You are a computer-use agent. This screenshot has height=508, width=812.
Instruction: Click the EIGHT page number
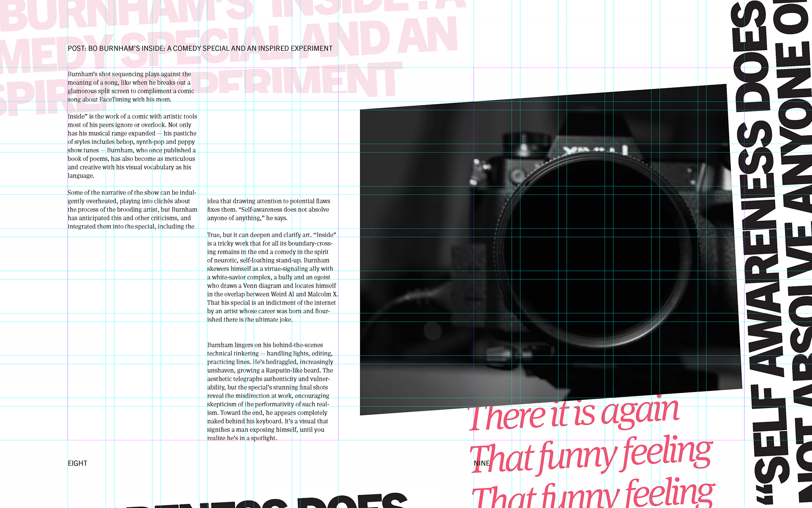[77, 464]
